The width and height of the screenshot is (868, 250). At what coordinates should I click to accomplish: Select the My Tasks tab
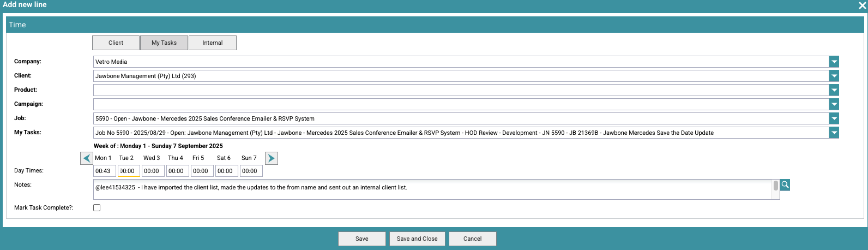(x=164, y=43)
